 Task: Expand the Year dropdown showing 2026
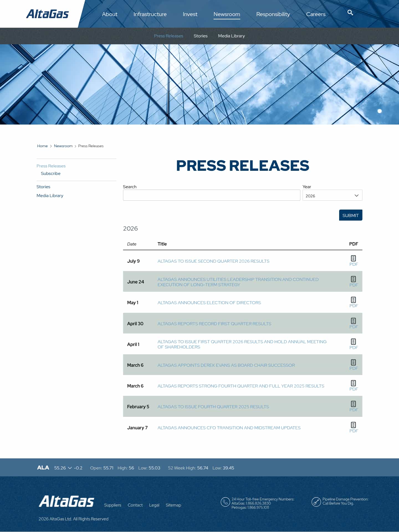[332, 195]
